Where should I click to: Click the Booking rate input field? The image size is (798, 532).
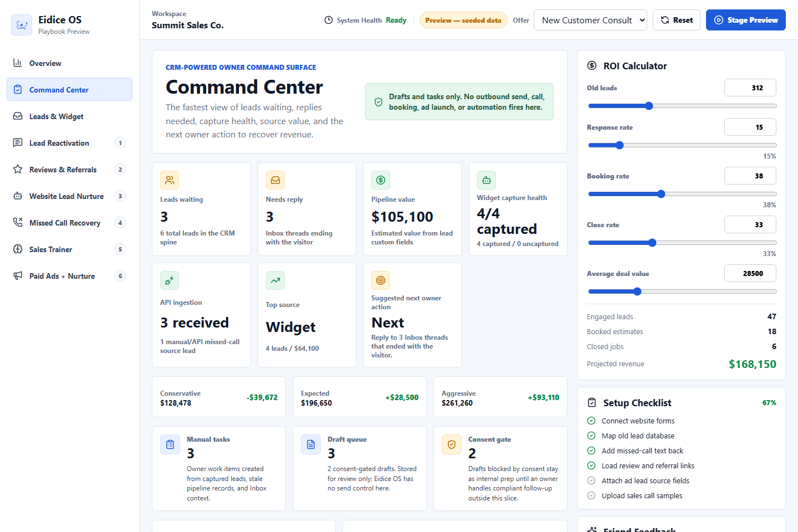tap(750, 176)
